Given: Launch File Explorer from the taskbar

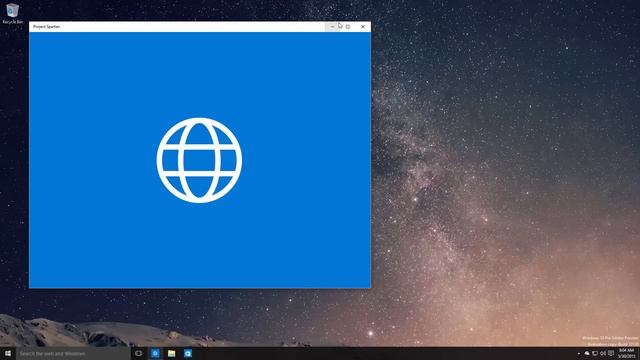Looking at the screenshot, I should [171, 353].
